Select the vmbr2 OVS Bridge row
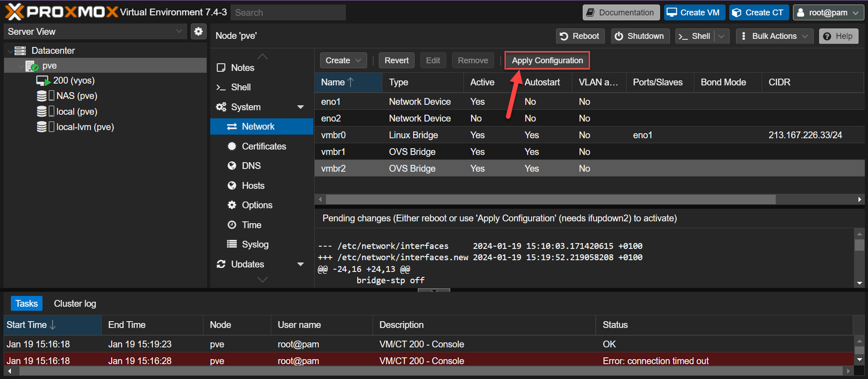 pyautogui.click(x=590, y=168)
